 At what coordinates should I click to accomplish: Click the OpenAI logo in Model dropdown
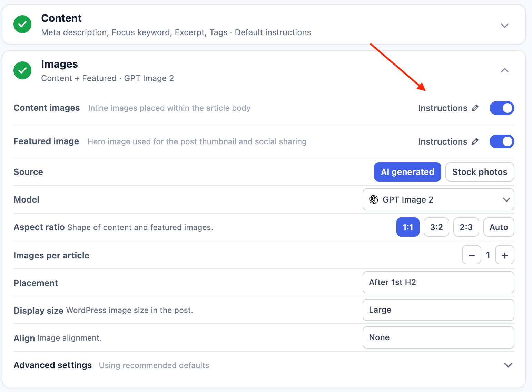(x=374, y=199)
